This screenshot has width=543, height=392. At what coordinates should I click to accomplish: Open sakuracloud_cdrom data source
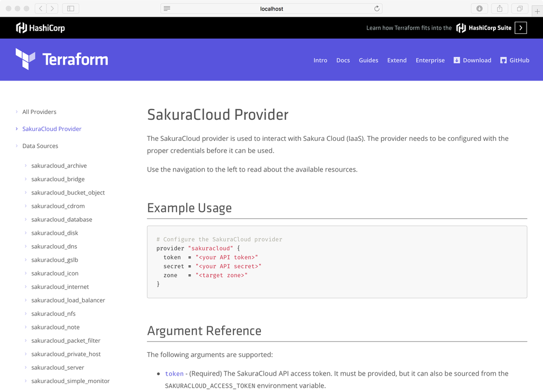coord(58,206)
